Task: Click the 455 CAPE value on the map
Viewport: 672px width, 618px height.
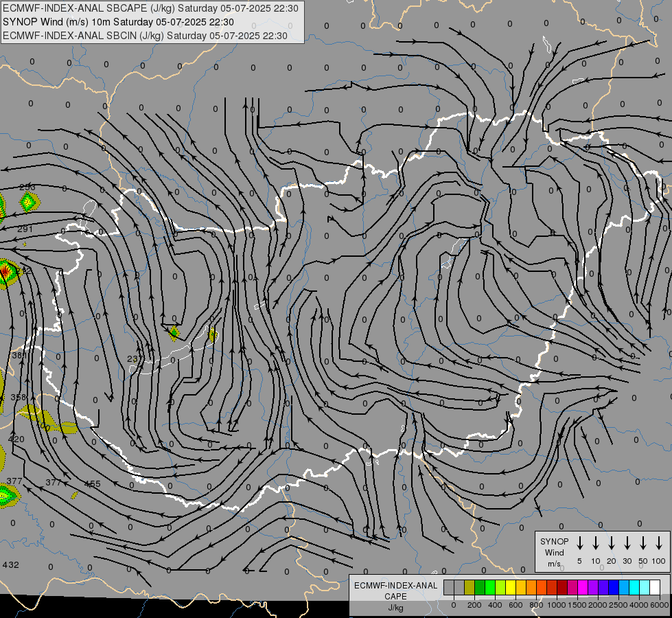Action: pyautogui.click(x=92, y=484)
